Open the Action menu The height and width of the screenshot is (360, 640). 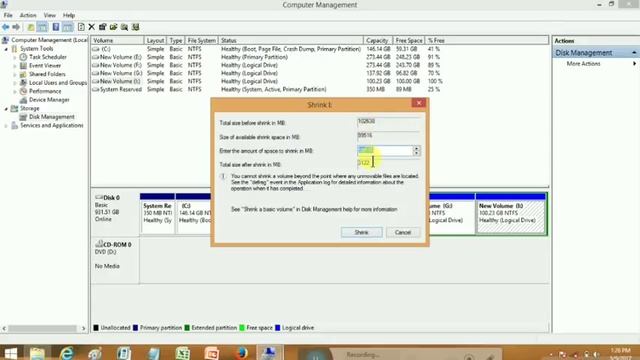28,15
